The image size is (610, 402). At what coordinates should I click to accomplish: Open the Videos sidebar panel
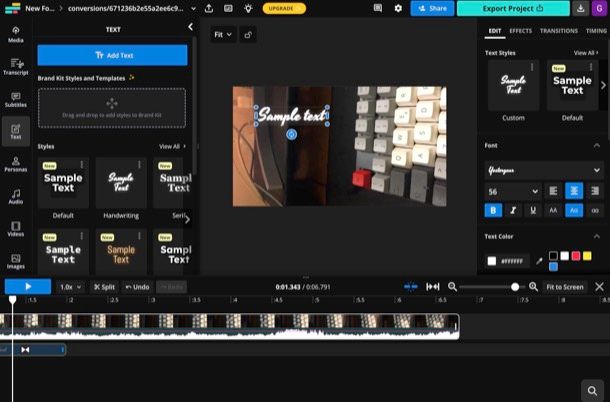click(x=16, y=228)
